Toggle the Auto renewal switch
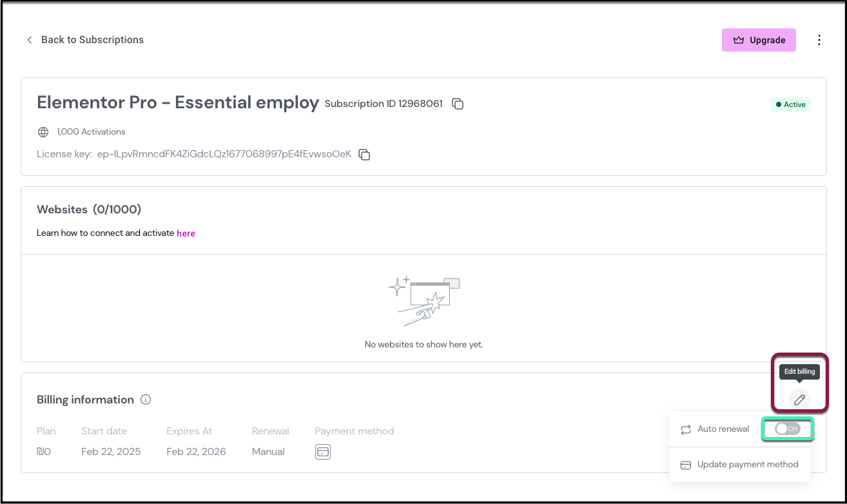Viewport: 847px width, 504px height. 787,429
